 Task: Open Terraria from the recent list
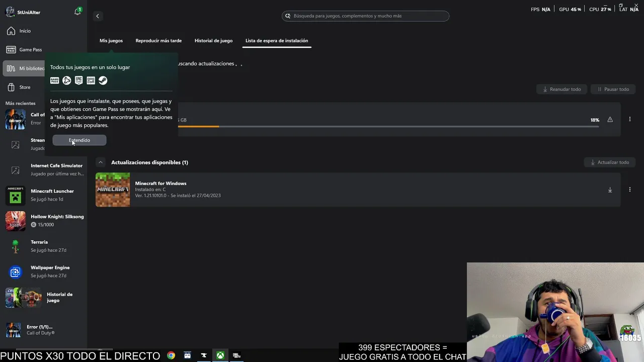[x=44, y=246]
